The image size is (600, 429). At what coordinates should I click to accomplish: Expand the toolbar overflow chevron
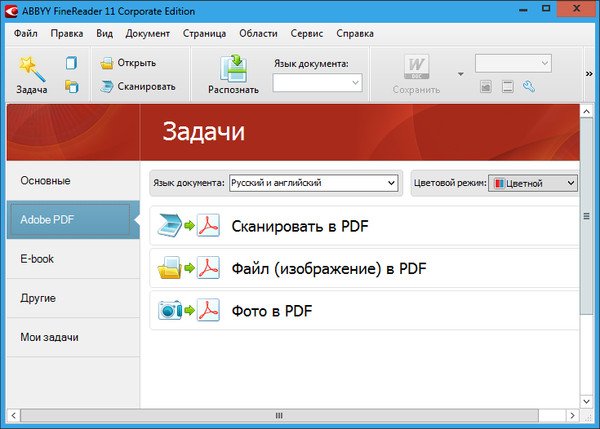click(589, 74)
